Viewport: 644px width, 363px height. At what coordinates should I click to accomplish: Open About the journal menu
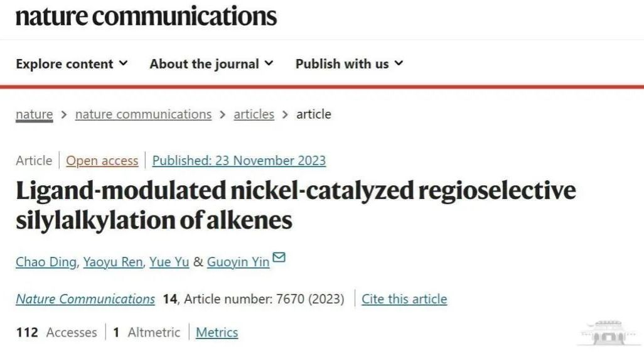pos(212,63)
